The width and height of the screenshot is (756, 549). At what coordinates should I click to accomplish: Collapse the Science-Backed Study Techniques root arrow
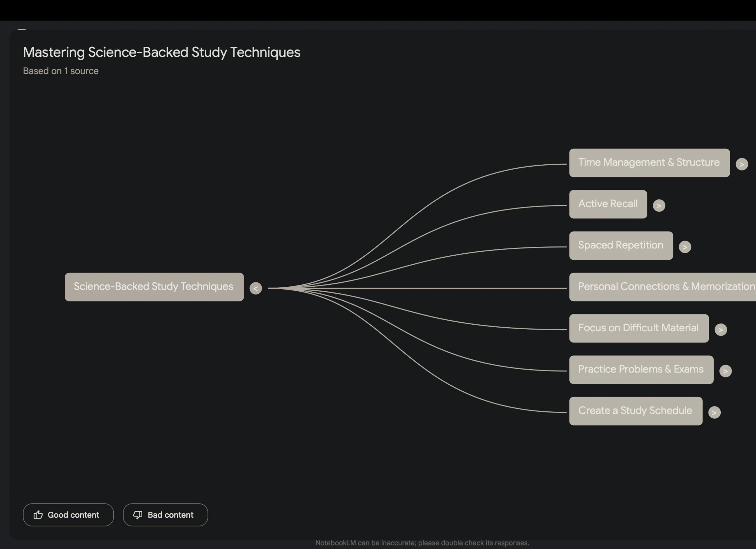coord(256,288)
